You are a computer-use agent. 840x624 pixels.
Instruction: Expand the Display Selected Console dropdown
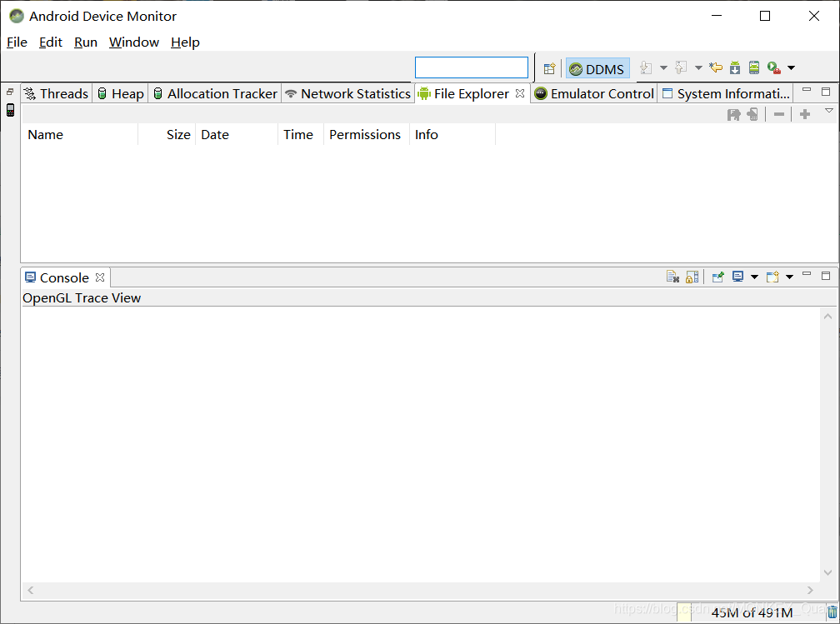pyautogui.click(x=754, y=277)
